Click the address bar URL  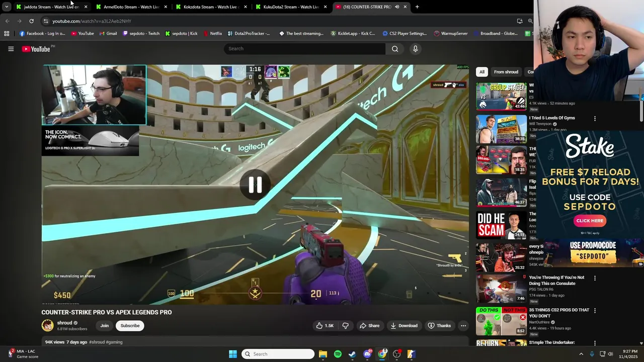point(92,21)
